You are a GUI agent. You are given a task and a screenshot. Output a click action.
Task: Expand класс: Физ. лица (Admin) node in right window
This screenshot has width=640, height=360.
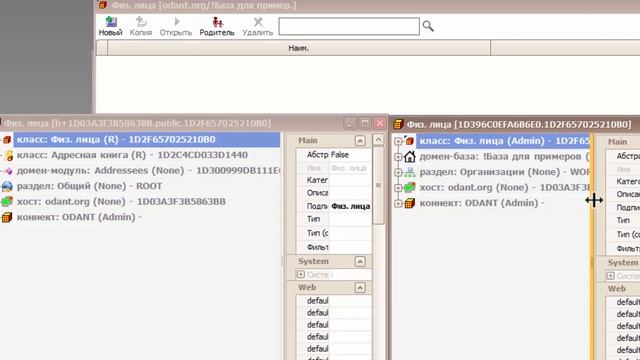point(398,141)
